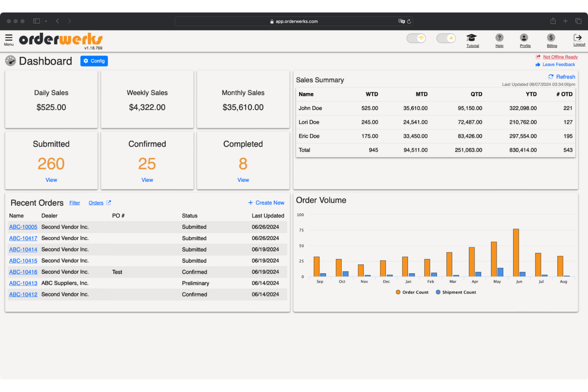Toggle Shipment Count legend series

point(456,292)
